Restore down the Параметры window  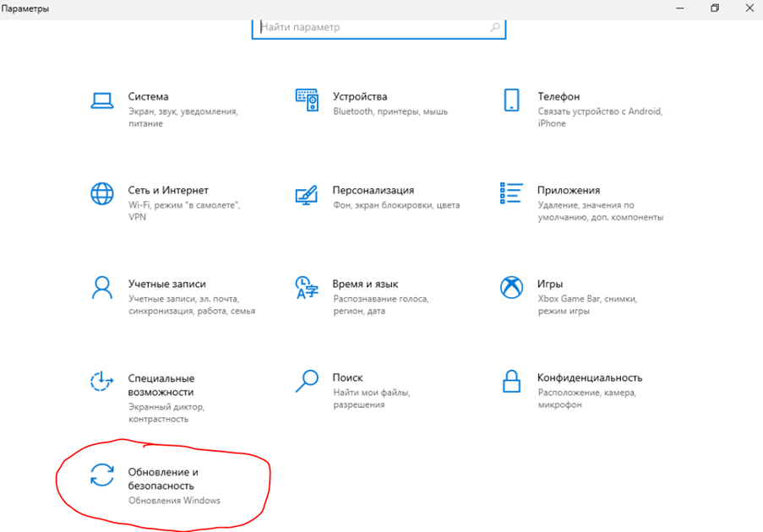(x=715, y=8)
